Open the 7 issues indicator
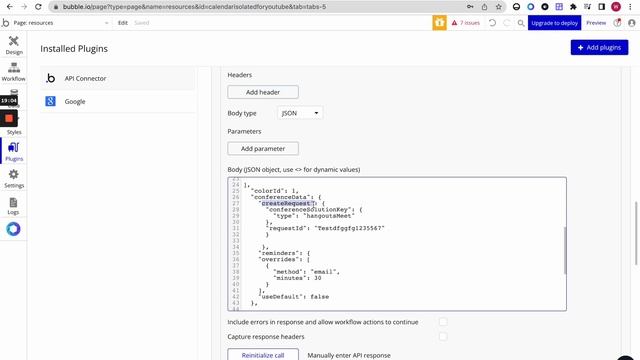Viewport: 640px width, 360px height. pos(466,23)
